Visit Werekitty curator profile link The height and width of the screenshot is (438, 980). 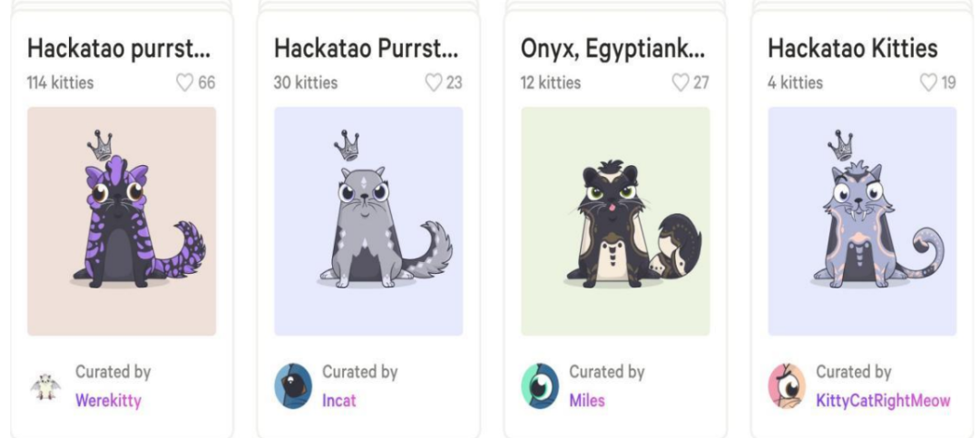(x=108, y=401)
